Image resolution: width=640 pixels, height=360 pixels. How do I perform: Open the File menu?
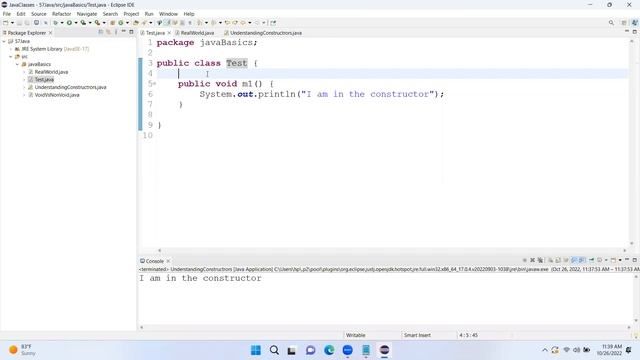[x=7, y=14]
